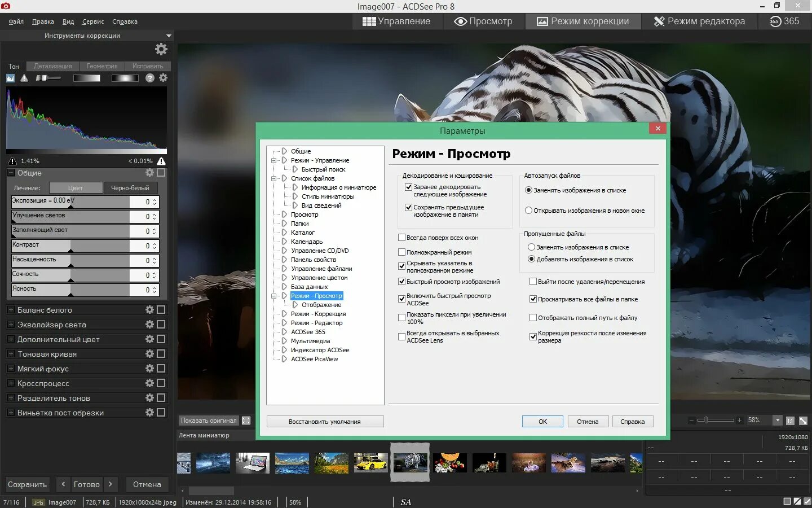Image resolution: width=812 pixels, height=508 pixels.
Task: Switch to the Детализация tab
Action: tap(52, 66)
